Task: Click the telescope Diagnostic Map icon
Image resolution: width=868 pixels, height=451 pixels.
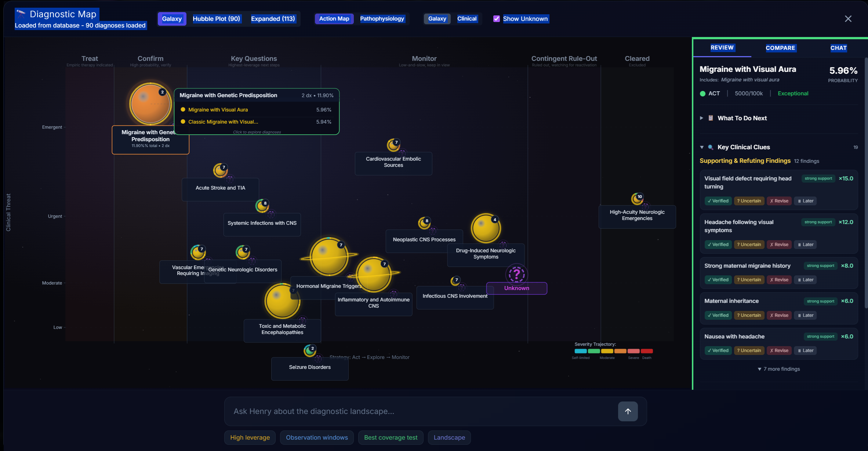Action: [21, 14]
